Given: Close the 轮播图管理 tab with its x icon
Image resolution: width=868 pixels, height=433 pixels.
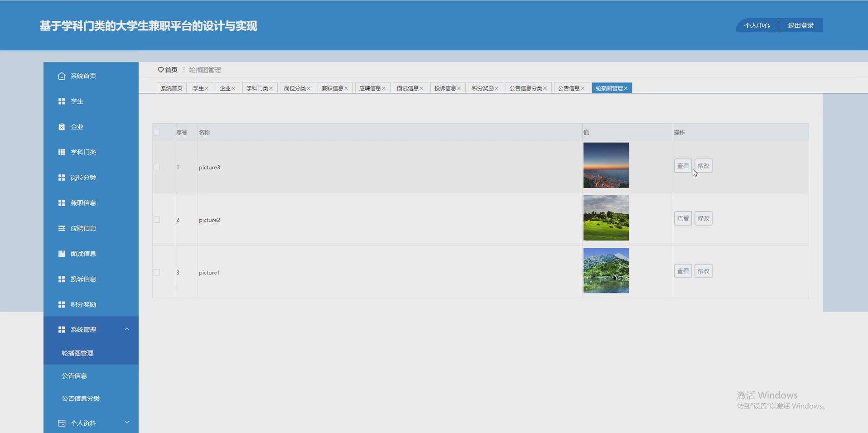Looking at the screenshot, I should click(x=626, y=88).
